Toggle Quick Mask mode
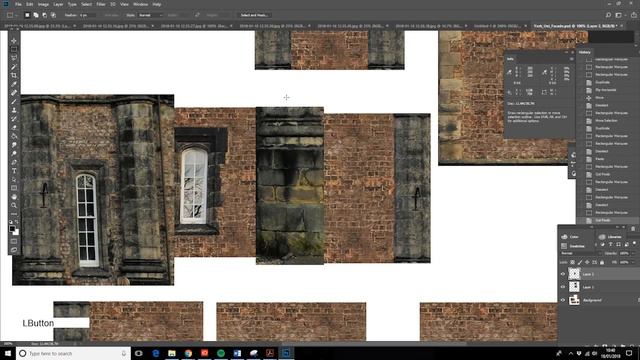The image size is (640, 360). click(14, 241)
